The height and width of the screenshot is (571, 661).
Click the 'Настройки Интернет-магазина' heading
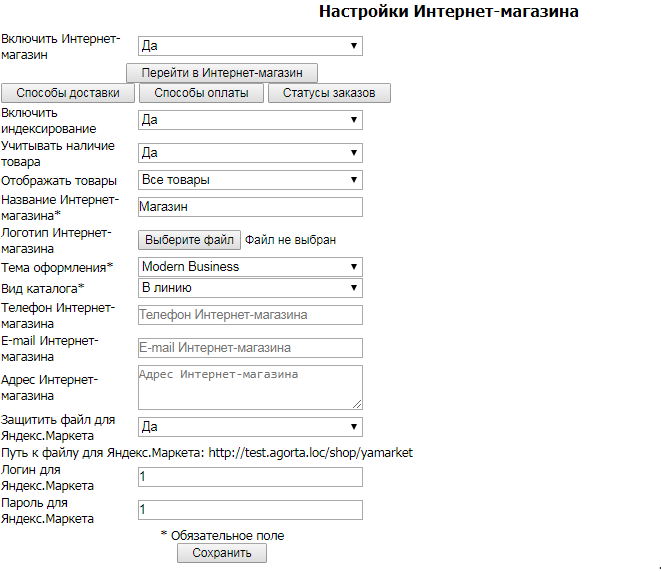coord(449,11)
